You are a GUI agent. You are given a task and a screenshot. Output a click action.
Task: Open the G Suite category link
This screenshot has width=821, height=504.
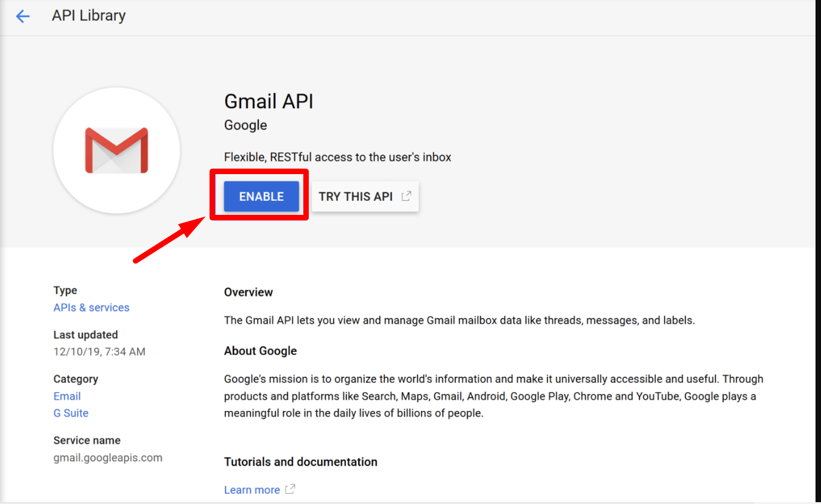click(71, 413)
